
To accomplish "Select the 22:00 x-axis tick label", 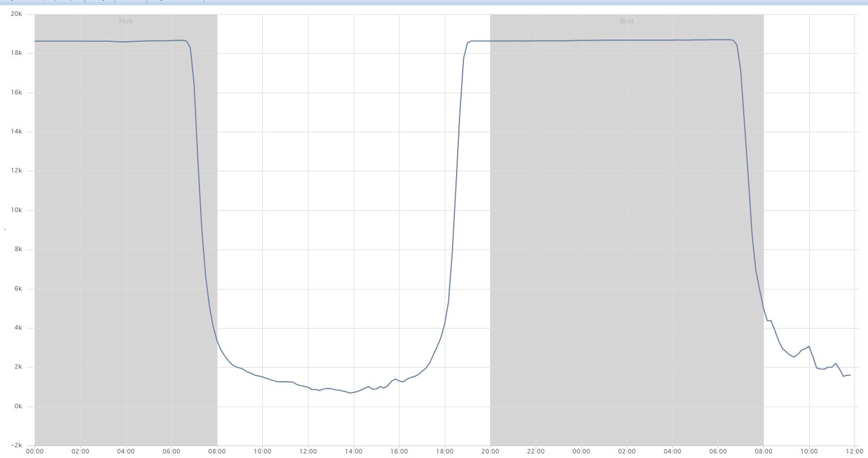I will pos(536,451).
